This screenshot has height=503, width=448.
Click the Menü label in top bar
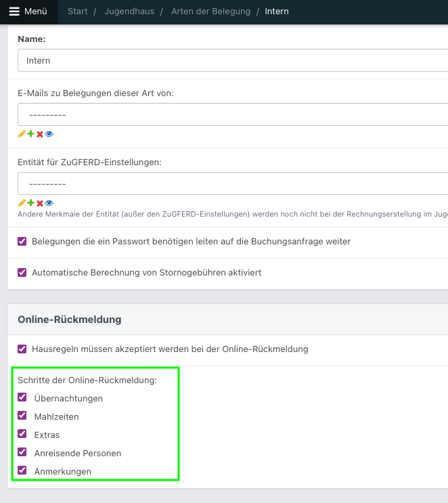click(x=36, y=12)
